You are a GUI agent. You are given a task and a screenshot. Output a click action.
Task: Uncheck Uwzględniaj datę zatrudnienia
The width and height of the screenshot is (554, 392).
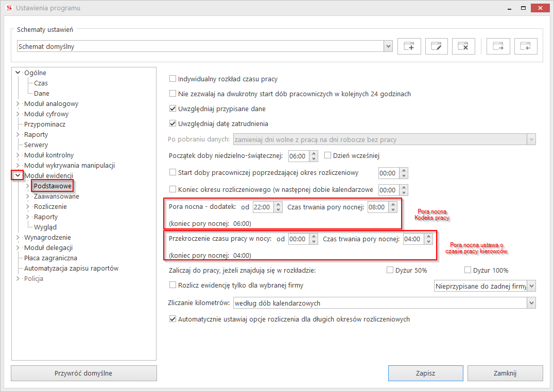[x=173, y=123]
